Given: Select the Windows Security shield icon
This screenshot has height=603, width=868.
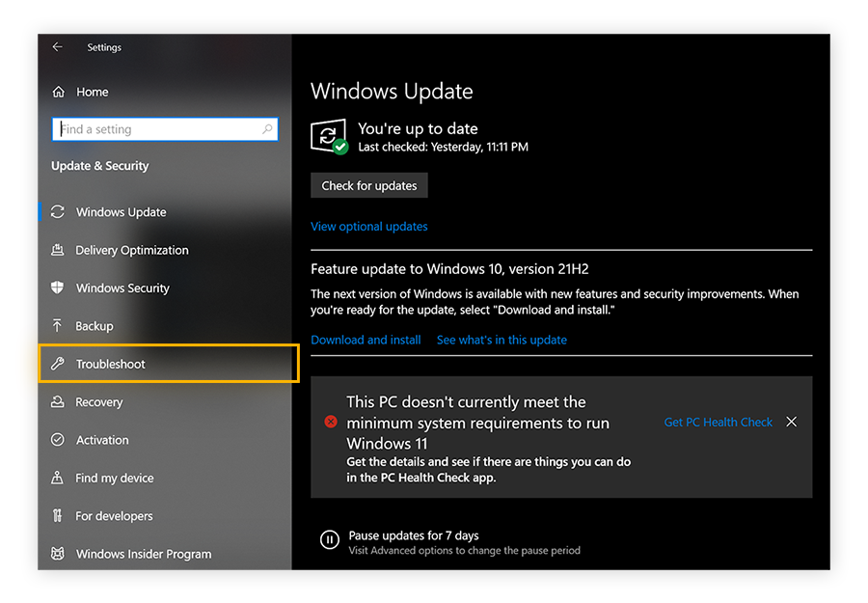Looking at the screenshot, I should pos(59,288).
